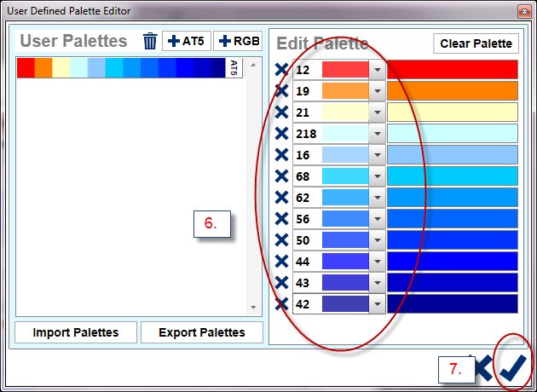This screenshot has width=537, height=392.
Task: Open the color dropdown for entry 12
Action: click(378, 70)
